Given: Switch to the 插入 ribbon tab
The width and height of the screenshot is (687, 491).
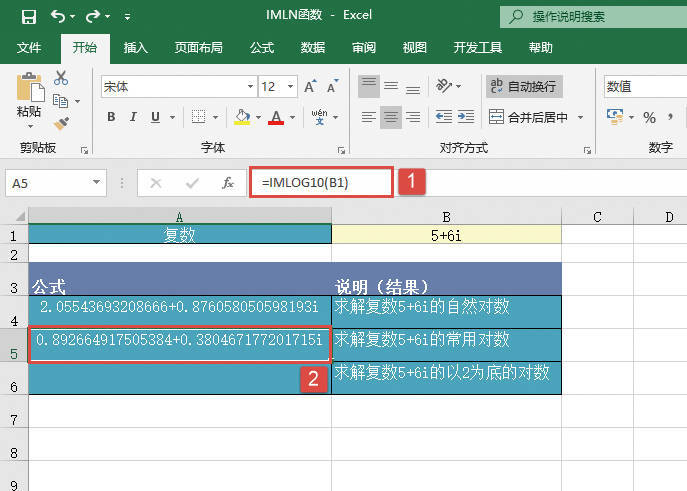Looking at the screenshot, I should pyautogui.click(x=136, y=47).
